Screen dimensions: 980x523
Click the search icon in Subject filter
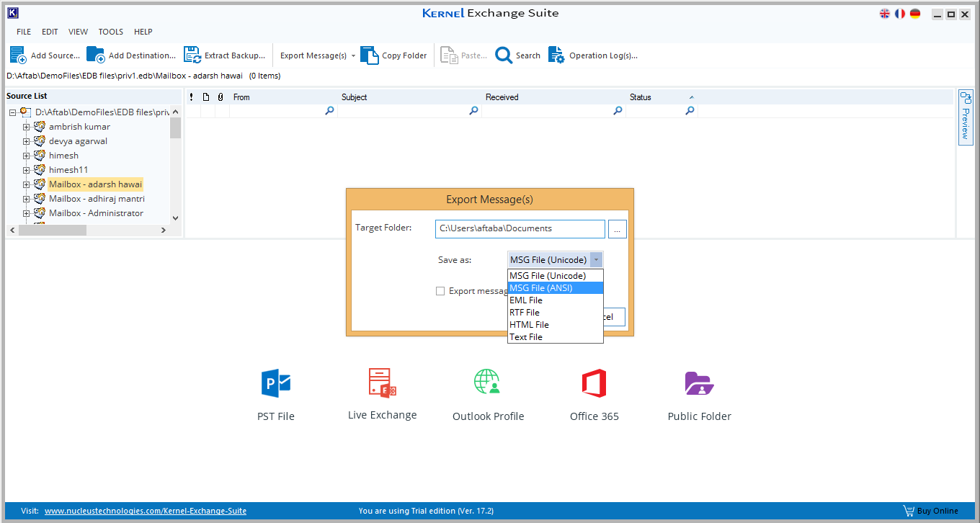(473, 111)
